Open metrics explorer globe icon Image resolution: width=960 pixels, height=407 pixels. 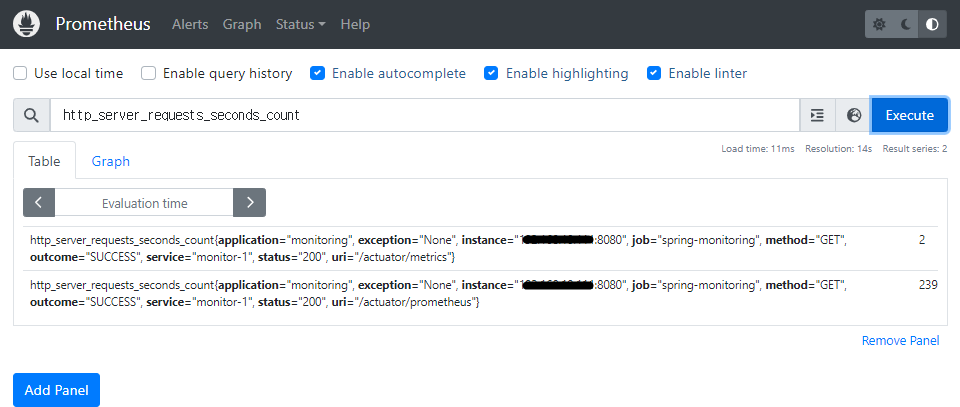pyautogui.click(x=853, y=115)
